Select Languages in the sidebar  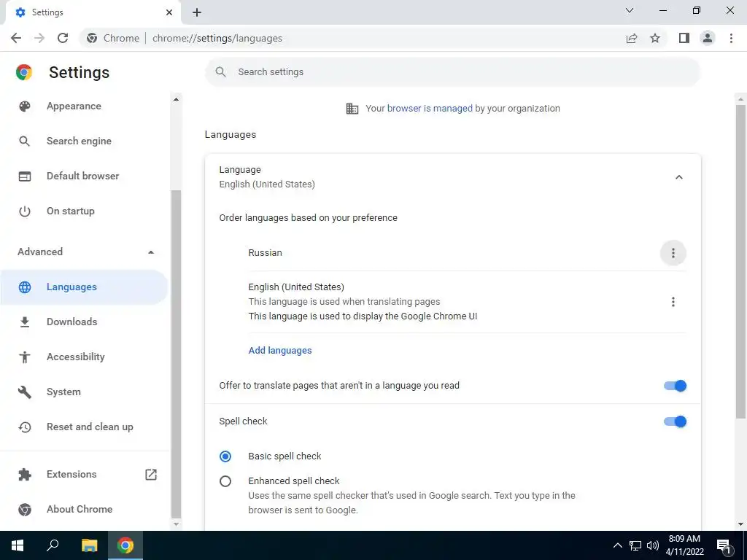[85, 287]
